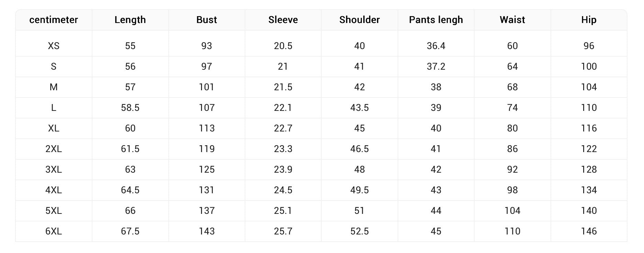Select the Pants lengh column header
644x253 pixels.
tap(436, 20)
